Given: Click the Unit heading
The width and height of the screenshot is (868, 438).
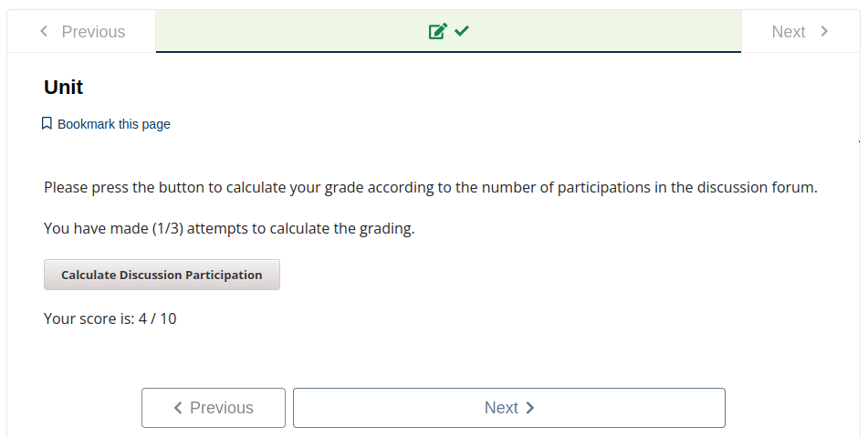Looking at the screenshot, I should point(63,88).
